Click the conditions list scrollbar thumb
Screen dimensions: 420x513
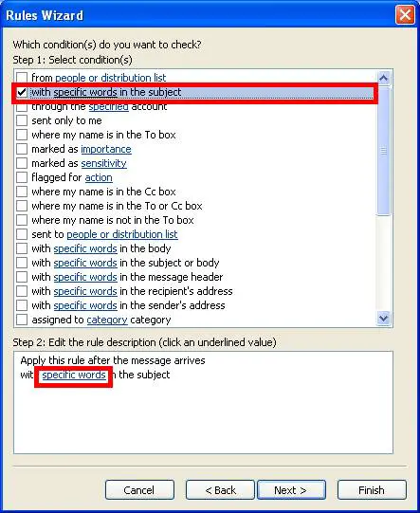(x=383, y=151)
